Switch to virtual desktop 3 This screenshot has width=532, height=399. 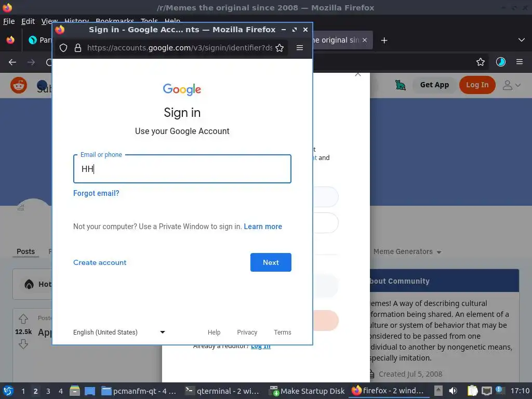[48, 391]
